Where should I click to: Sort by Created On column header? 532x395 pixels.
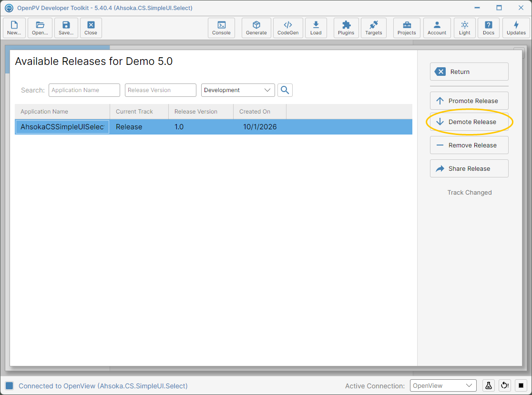click(x=260, y=112)
